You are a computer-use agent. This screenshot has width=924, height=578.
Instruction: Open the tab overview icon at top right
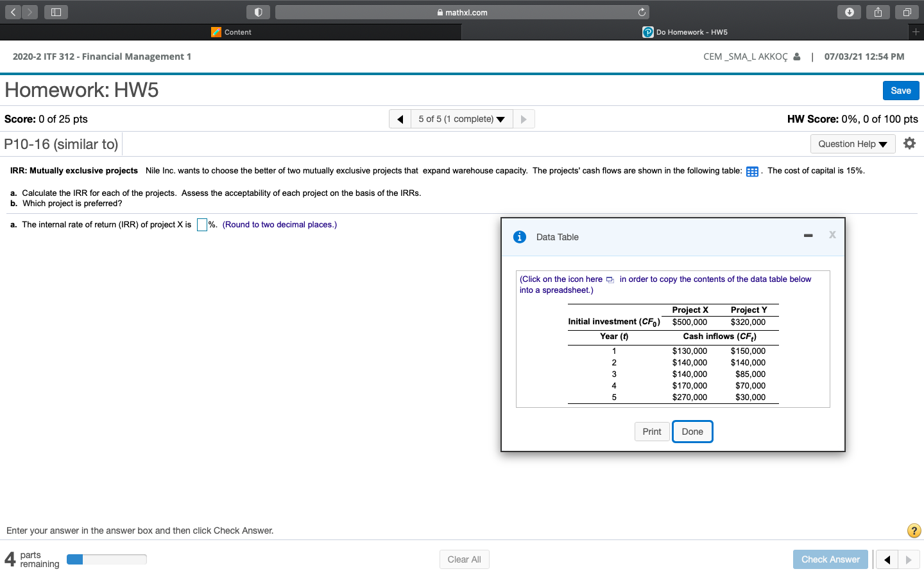tap(906, 12)
